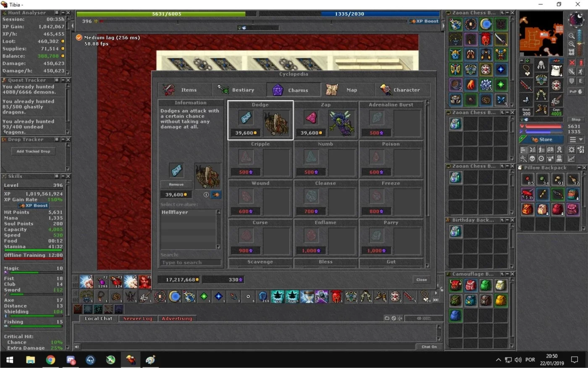Image resolution: width=588 pixels, height=368 pixels.
Task: Minimize the Birthday Backpack container
Action: [x=507, y=220]
